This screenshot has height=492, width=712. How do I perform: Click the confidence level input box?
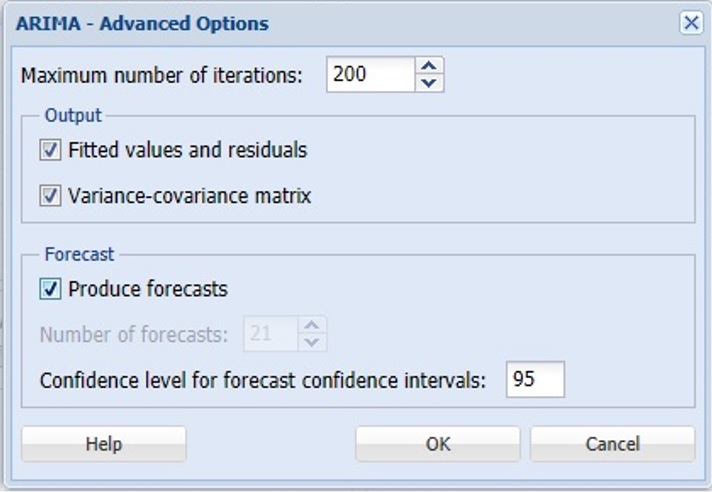point(535,380)
